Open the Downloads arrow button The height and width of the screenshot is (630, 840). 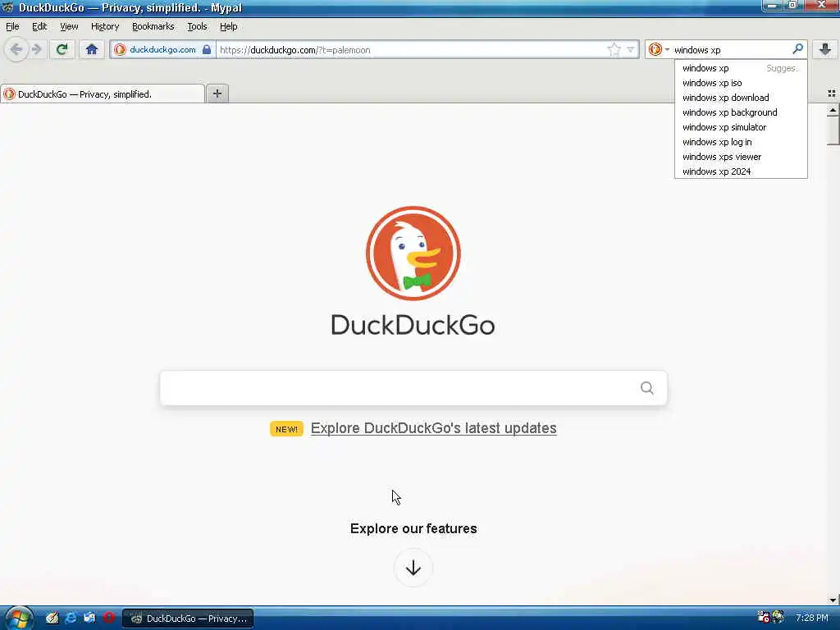825,50
